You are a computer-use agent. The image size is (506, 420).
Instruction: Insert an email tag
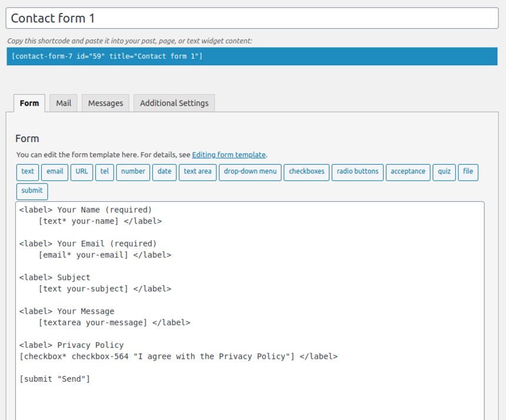point(55,172)
